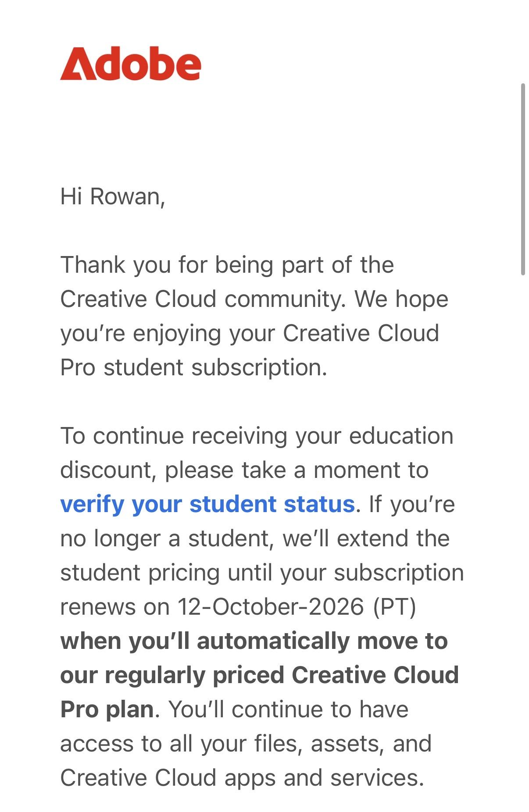Click the bold "Pro plan" text
The height and width of the screenshot is (812, 529).
pos(107,709)
